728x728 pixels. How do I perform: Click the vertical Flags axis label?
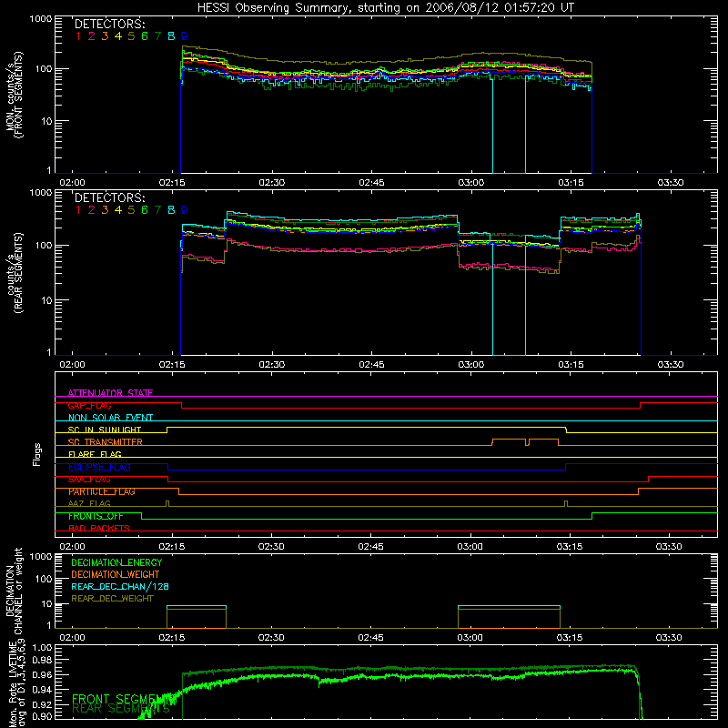(x=36, y=454)
